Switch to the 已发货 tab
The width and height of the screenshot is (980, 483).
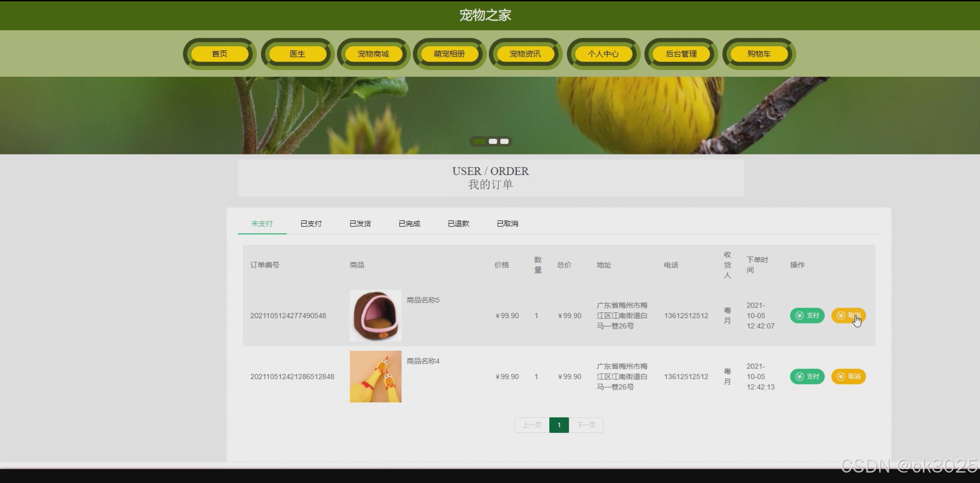click(x=360, y=223)
